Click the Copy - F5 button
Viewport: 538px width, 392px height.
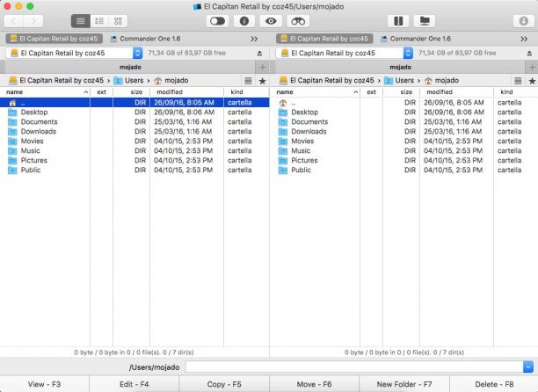(224, 384)
